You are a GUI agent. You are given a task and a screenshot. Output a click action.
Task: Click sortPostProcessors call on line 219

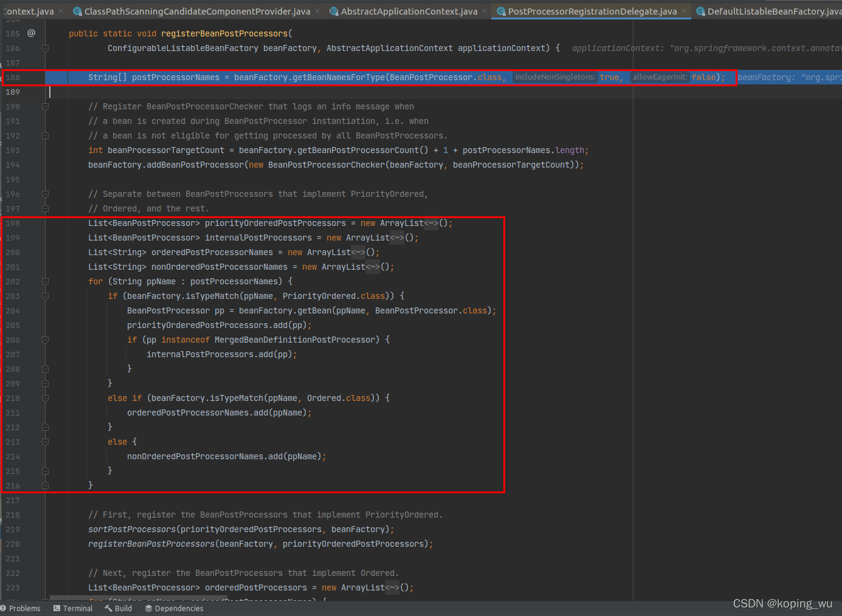point(132,529)
